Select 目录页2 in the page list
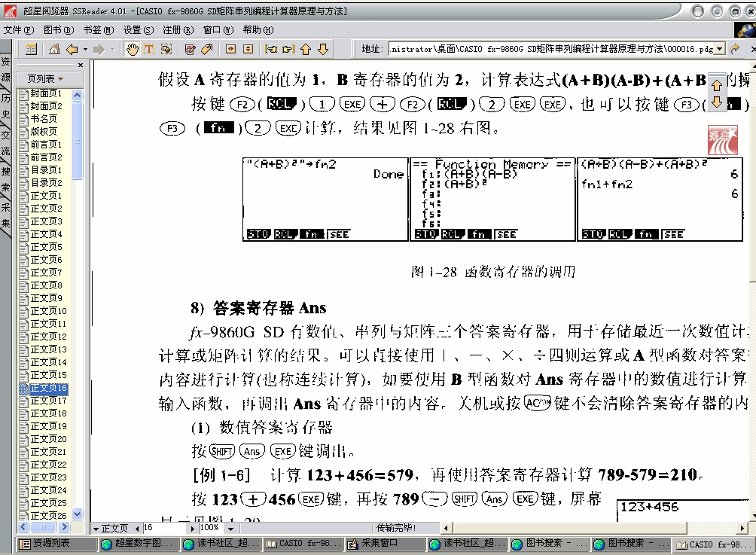The image size is (756, 555). pos(46,183)
